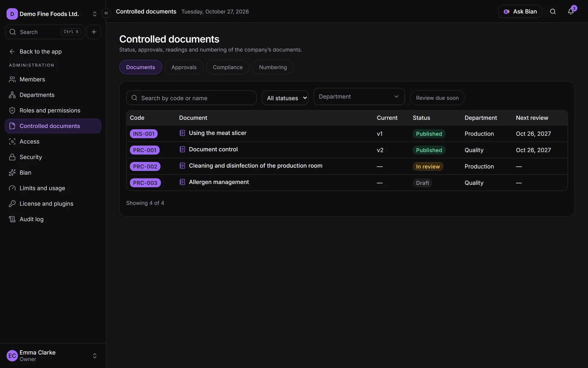588x368 pixels.
Task: Click the Audit log icon
Action: [x=12, y=219]
